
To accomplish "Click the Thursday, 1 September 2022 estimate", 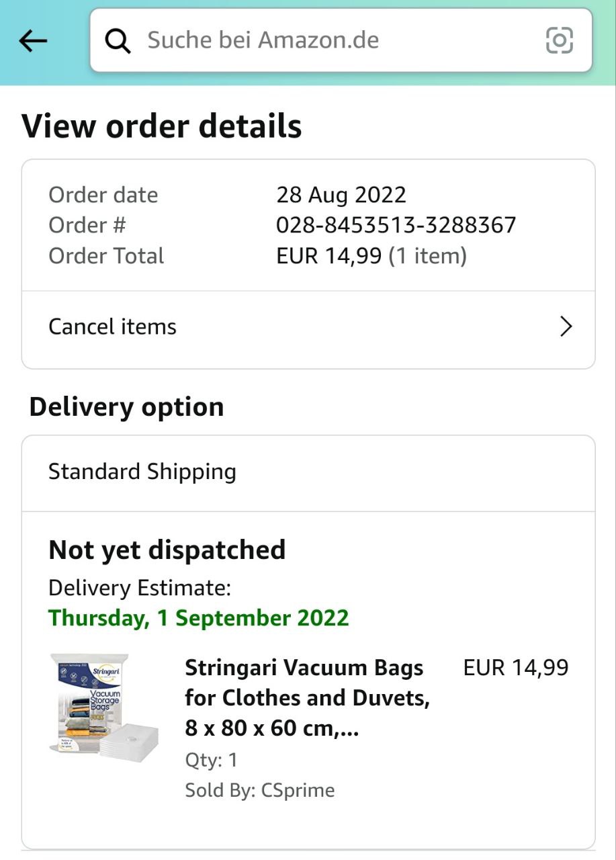I will tap(199, 618).
